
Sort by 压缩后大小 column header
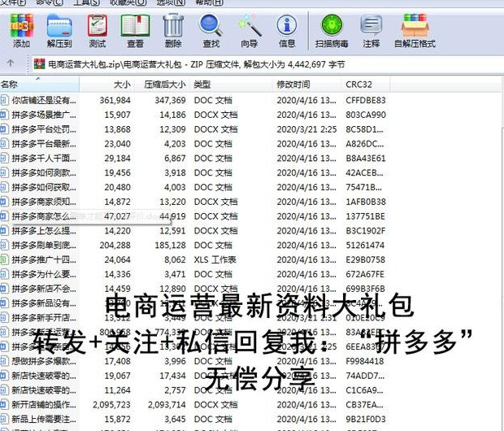(x=163, y=85)
